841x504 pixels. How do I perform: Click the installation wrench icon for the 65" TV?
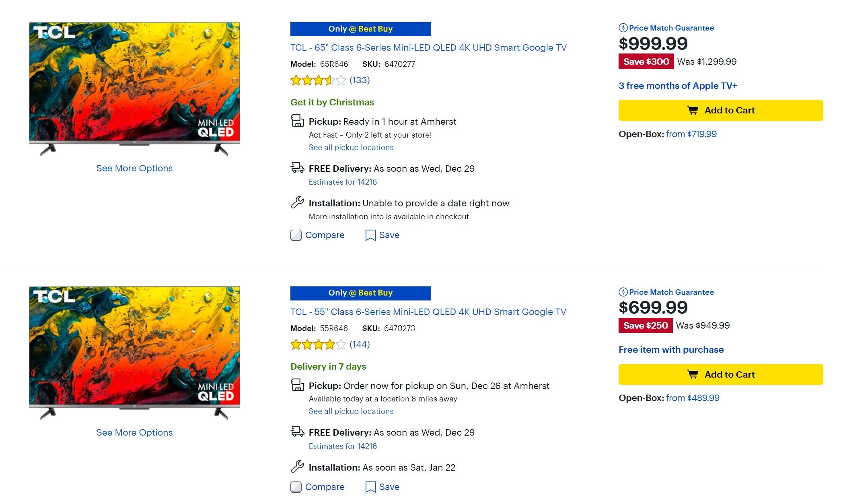(296, 203)
